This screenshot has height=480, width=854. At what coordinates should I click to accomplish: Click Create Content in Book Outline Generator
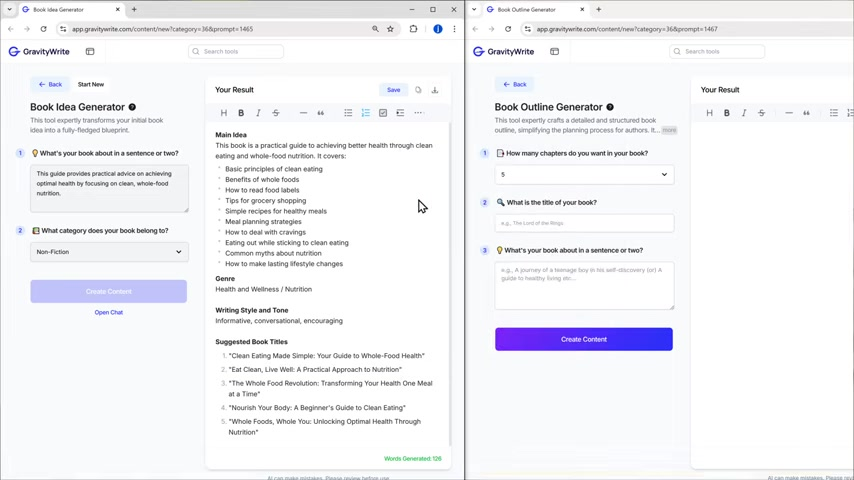[x=584, y=339]
